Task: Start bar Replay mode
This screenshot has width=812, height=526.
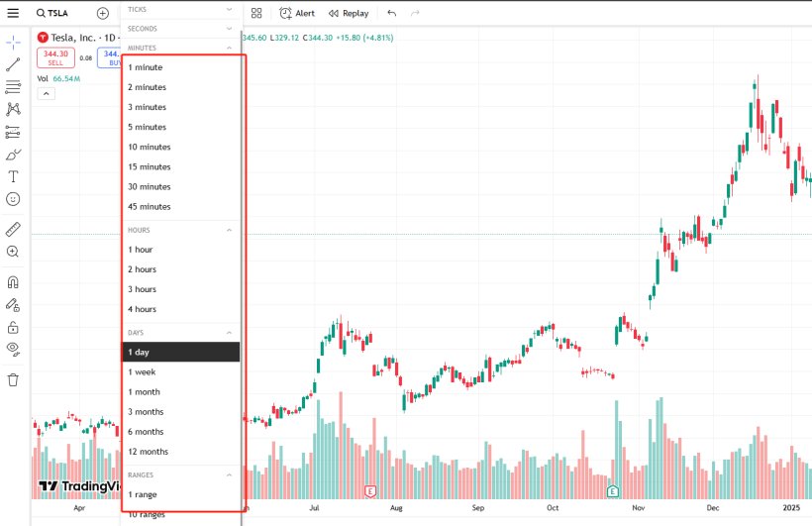Action: coord(349,13)
